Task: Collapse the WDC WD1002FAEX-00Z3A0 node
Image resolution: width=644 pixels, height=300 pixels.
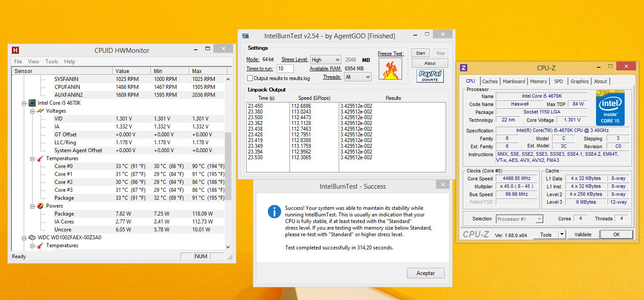Action: tap(24, 238)
